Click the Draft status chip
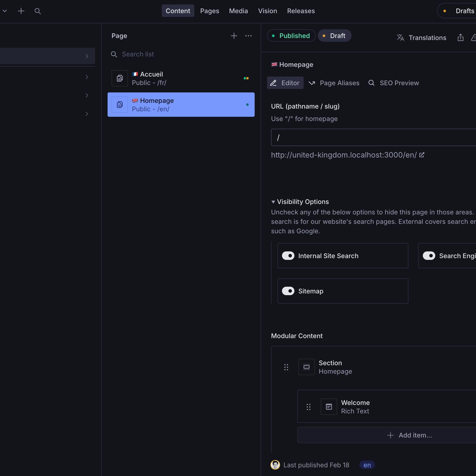Screen dimensions: 476x476 pos(334,36)
